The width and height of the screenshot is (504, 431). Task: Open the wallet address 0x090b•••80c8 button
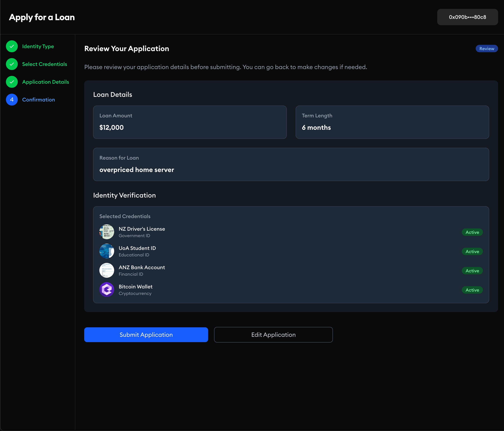467,17
